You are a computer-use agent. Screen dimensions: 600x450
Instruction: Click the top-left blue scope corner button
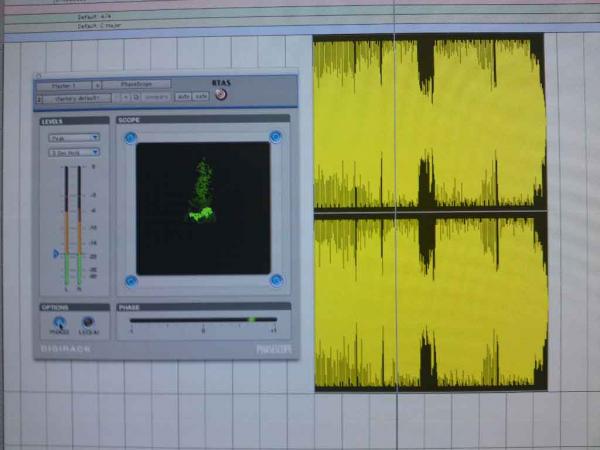130,138
